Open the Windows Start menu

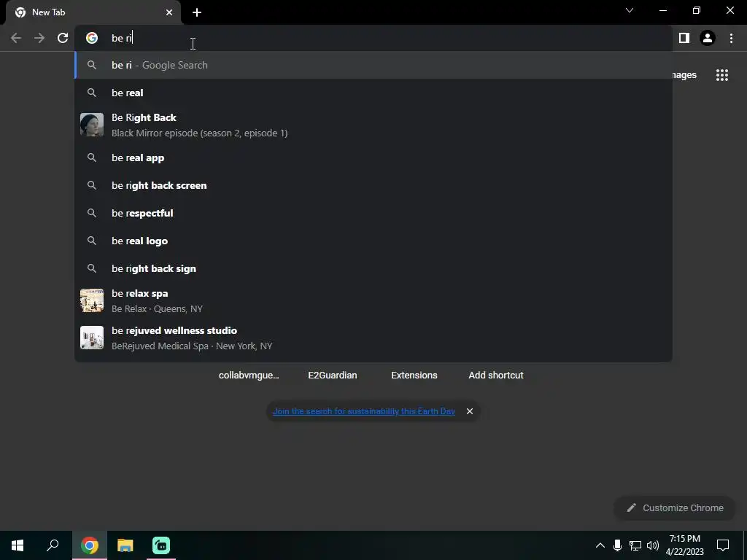[18, 545]
